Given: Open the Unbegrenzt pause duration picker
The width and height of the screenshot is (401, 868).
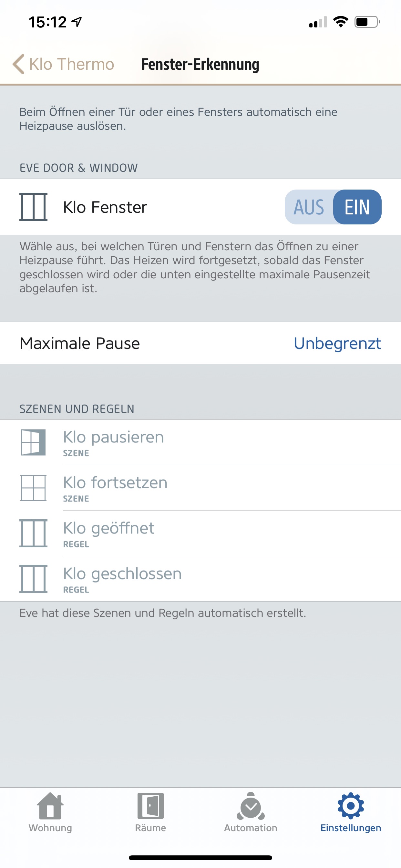Looking at the screenshot, I should click(337, 343).
